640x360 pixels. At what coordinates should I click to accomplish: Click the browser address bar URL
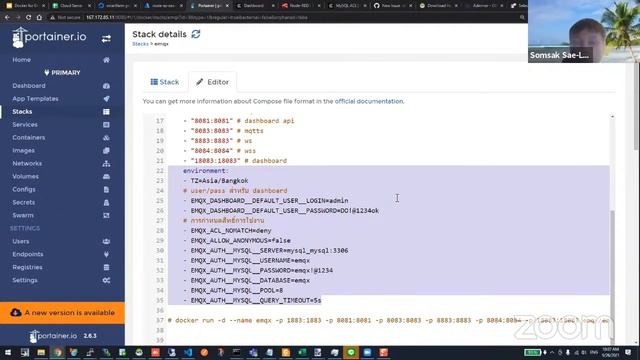click(x=197, y=18)
